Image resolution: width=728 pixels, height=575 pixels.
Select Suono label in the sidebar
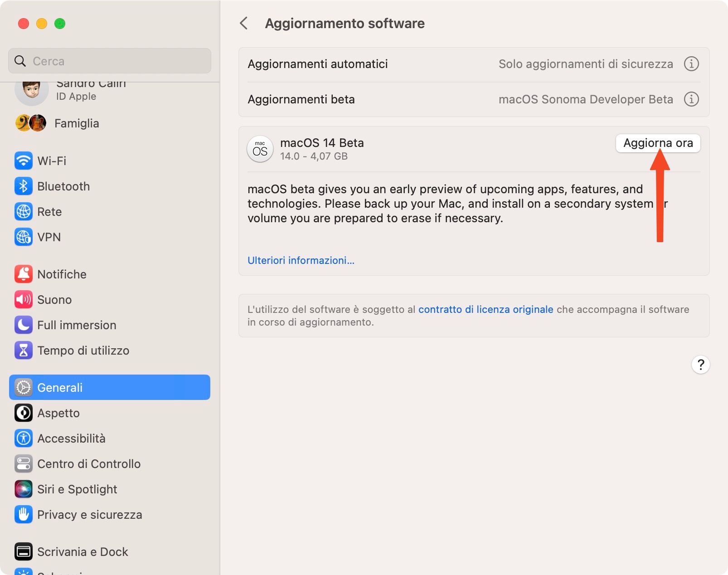click(54, 300)
